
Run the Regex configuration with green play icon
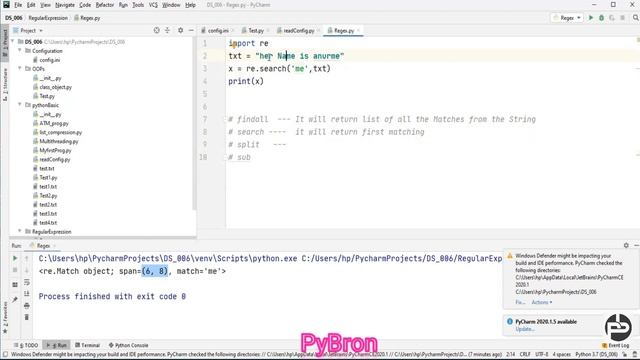591,18
